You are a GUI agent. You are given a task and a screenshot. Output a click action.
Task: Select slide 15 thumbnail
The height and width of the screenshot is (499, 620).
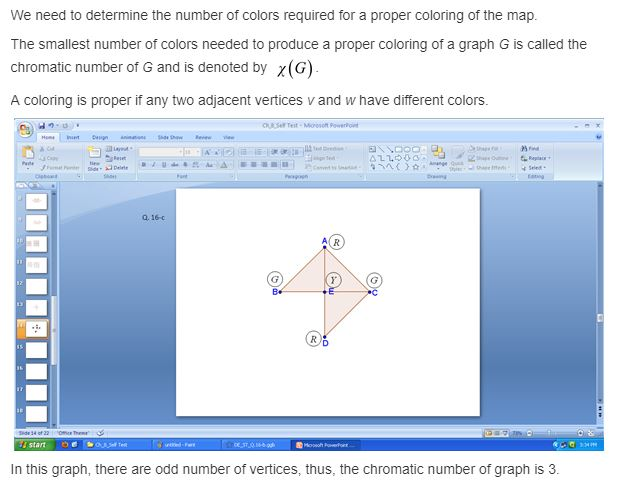36,350
